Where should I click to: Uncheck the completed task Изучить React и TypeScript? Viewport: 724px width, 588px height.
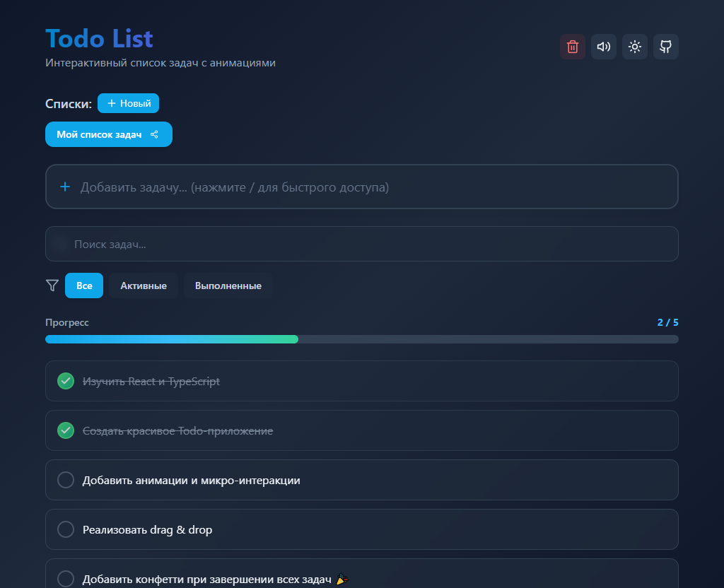[65, 381]
